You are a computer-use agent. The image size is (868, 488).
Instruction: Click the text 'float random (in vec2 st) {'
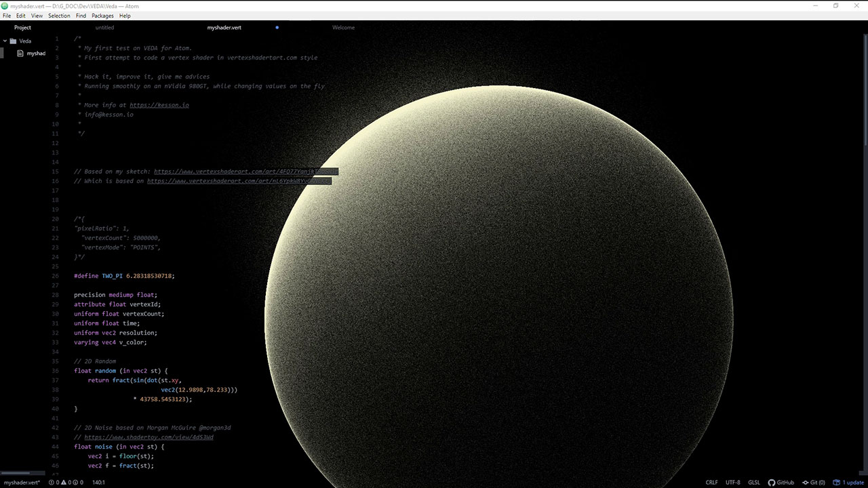click(x=121, y=371)
